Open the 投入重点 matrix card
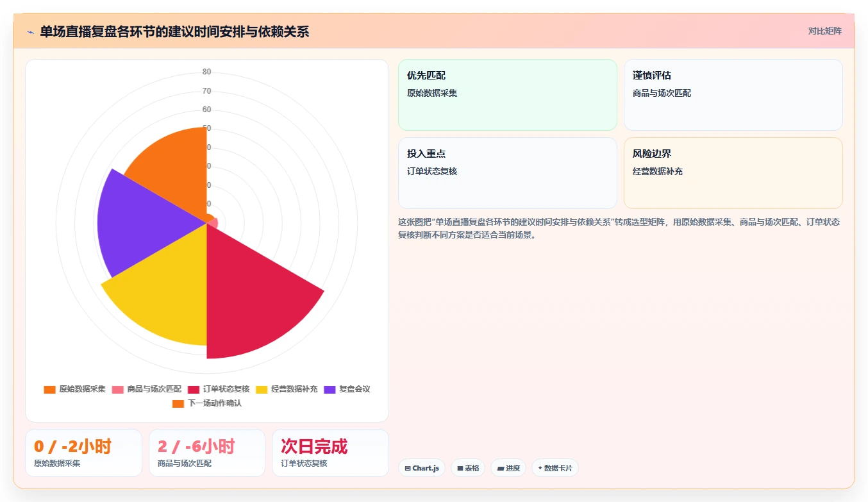Screen dimensions: 868x502 pos(508,173)
